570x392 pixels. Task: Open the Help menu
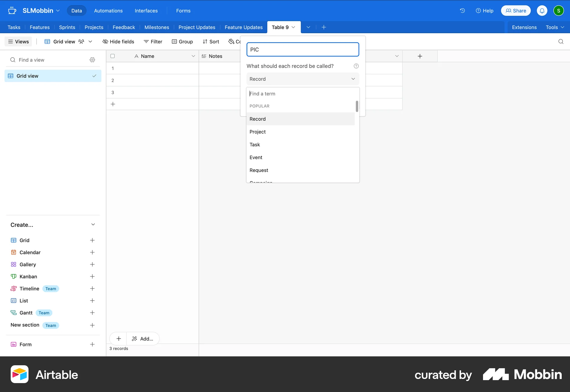pyautogui.click(x=484, y=11)
